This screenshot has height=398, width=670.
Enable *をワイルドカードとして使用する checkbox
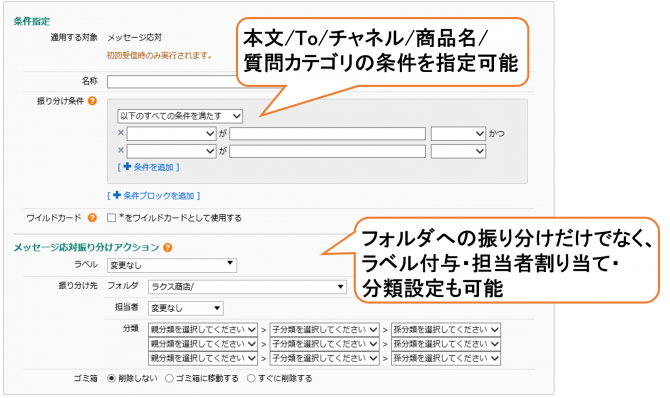pos(112,218)
